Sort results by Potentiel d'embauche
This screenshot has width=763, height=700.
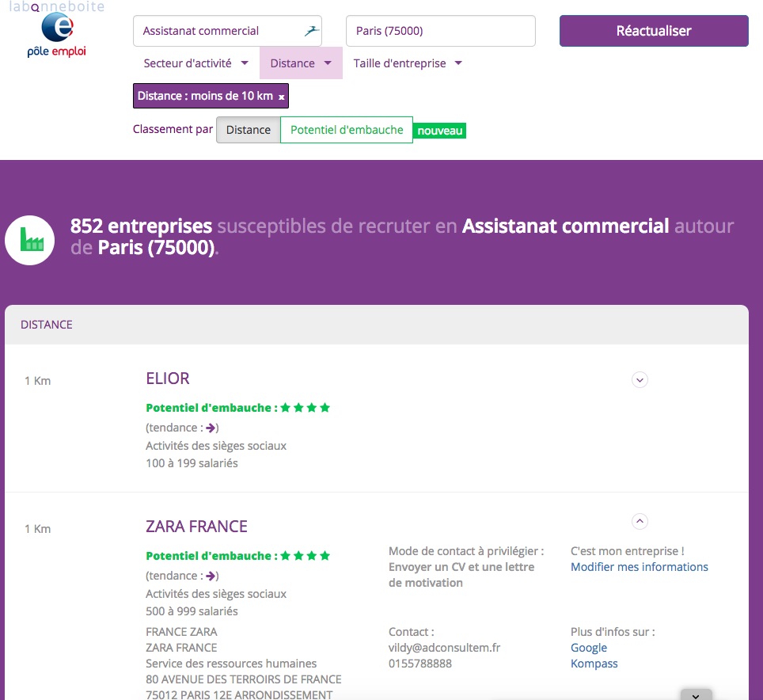[347, 130]
